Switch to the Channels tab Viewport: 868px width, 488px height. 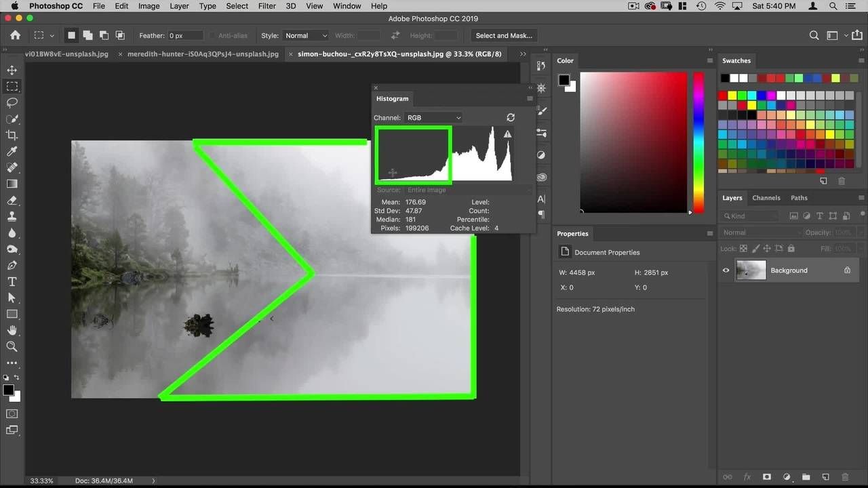click(x=766, y=198)
